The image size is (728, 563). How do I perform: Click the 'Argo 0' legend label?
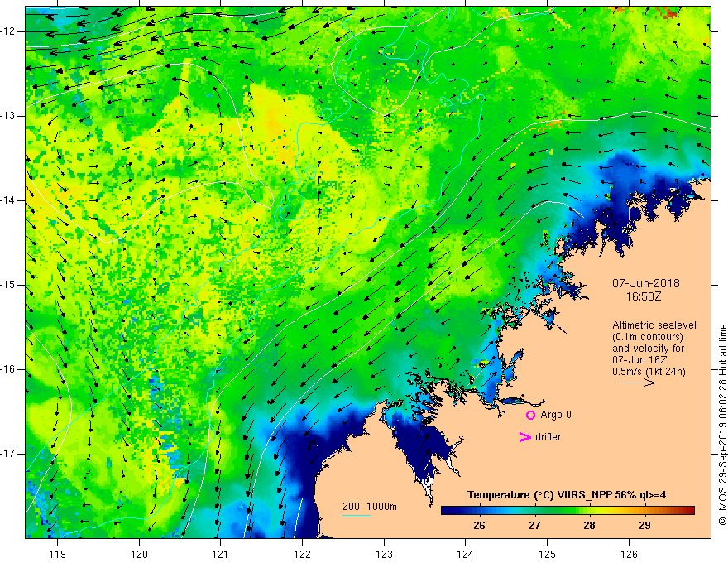click(556, 415)
